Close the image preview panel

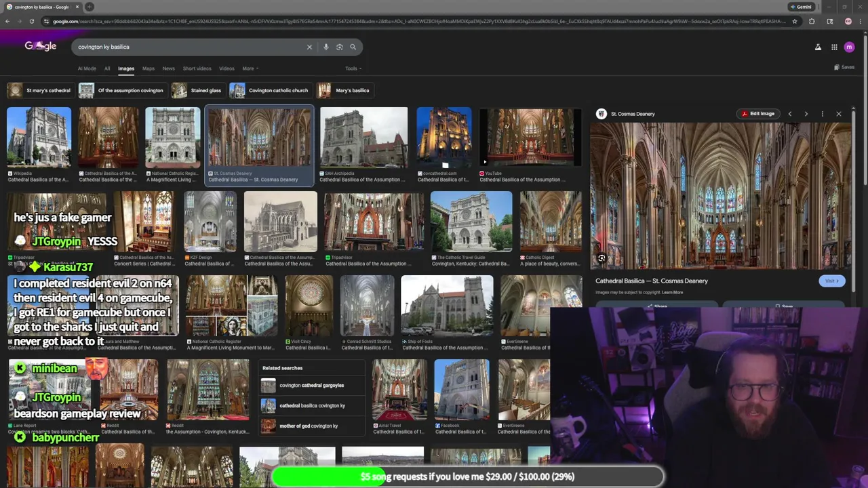pos(838,114)
